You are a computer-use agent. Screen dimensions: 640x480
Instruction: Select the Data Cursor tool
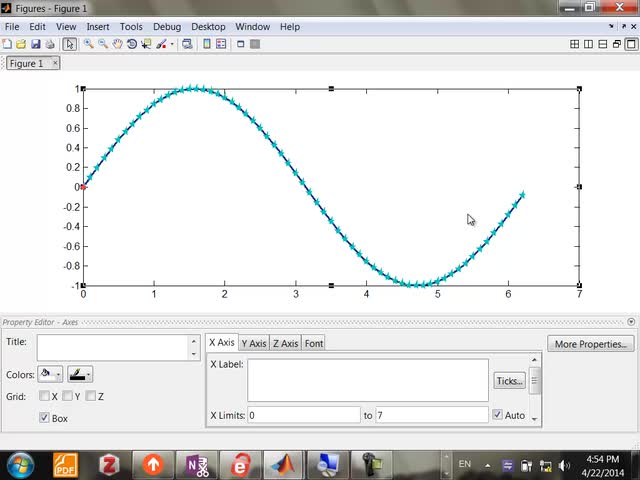click(146, 44)
